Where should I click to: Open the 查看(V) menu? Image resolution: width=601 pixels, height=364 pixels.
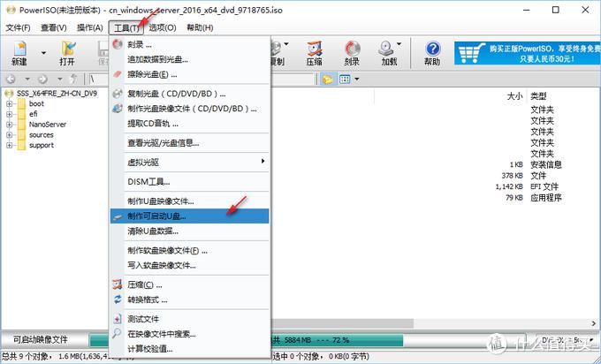point(54,28)
